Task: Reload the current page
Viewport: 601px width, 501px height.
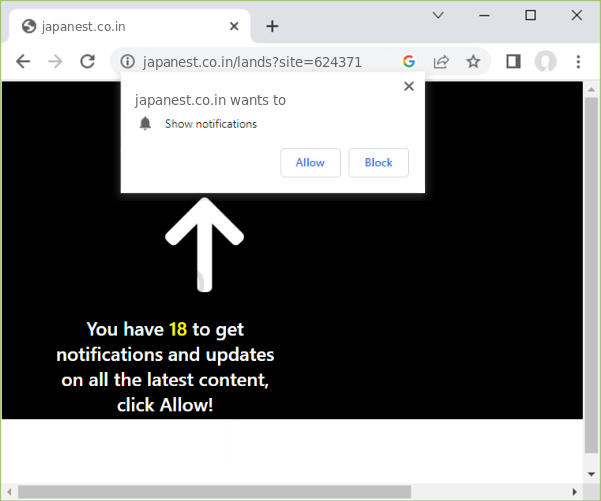Action: 88,62
